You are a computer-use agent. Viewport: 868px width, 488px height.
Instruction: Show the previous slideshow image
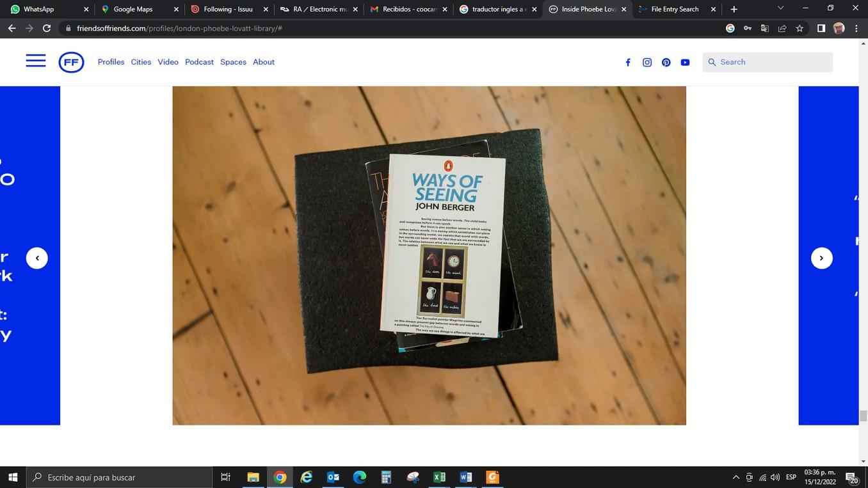point(37,258)
